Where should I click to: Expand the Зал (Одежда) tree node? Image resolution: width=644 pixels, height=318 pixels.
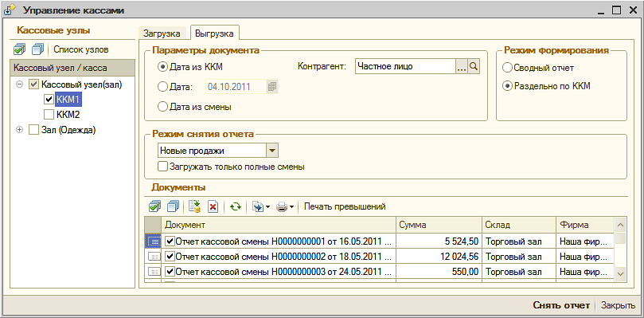point(19,130)
